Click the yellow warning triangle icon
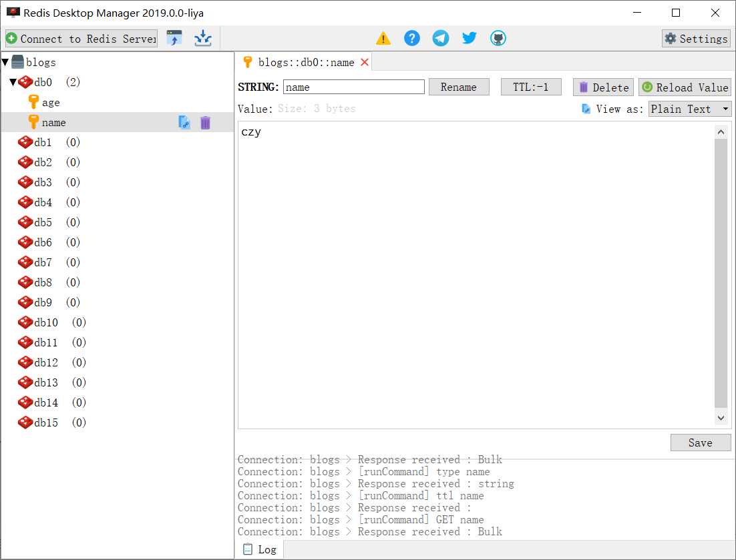The height and width of the screenshot is (560, 736). (383, 38)
